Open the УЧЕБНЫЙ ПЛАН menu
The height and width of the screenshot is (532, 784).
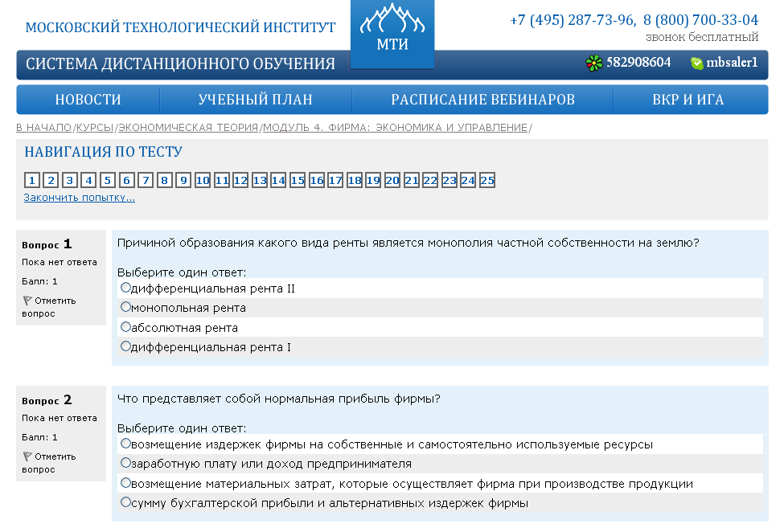(x=256, y=100)
